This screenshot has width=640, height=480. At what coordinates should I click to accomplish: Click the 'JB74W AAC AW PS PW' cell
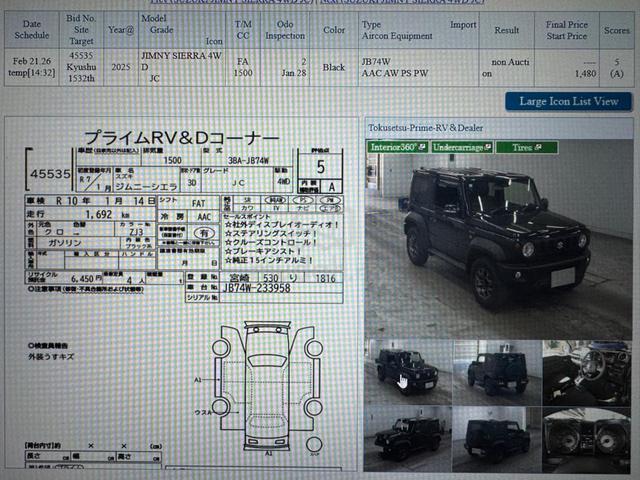click(x=419, y=67)
